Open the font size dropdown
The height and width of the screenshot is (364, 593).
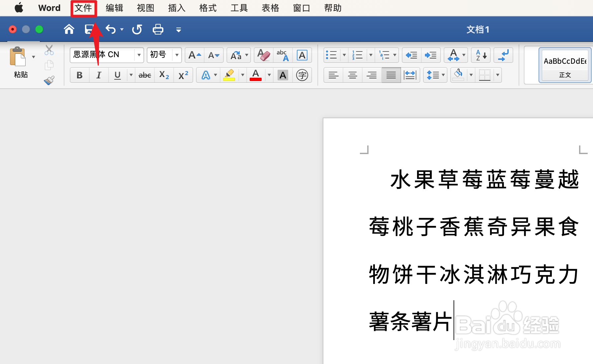click(177, 55)
